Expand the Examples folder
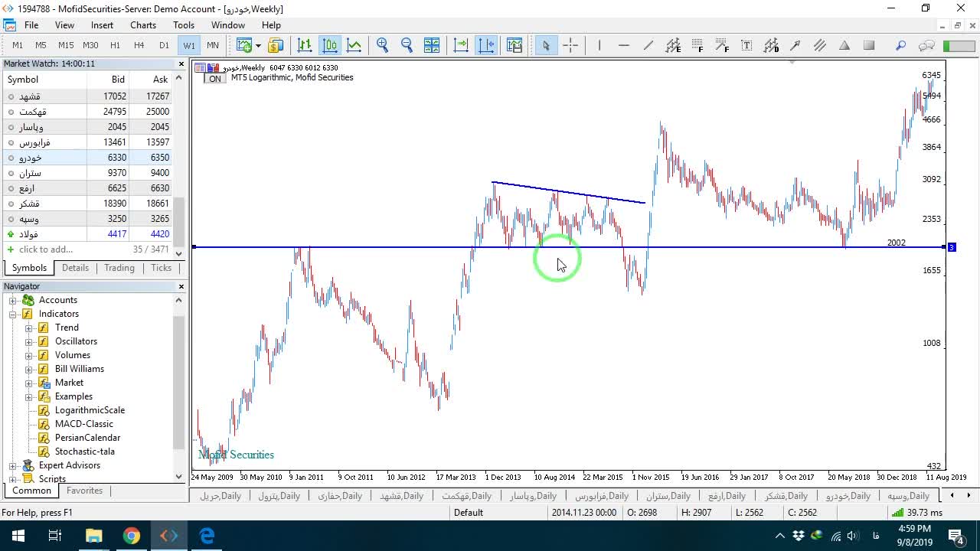This screenshot has height=551, width=980. [29, 396]
